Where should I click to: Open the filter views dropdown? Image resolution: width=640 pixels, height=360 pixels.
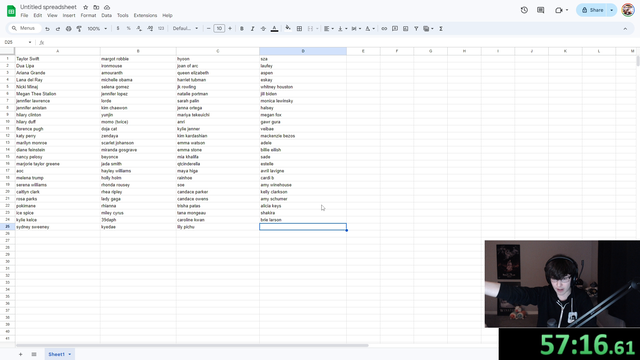tap(428, 29)
